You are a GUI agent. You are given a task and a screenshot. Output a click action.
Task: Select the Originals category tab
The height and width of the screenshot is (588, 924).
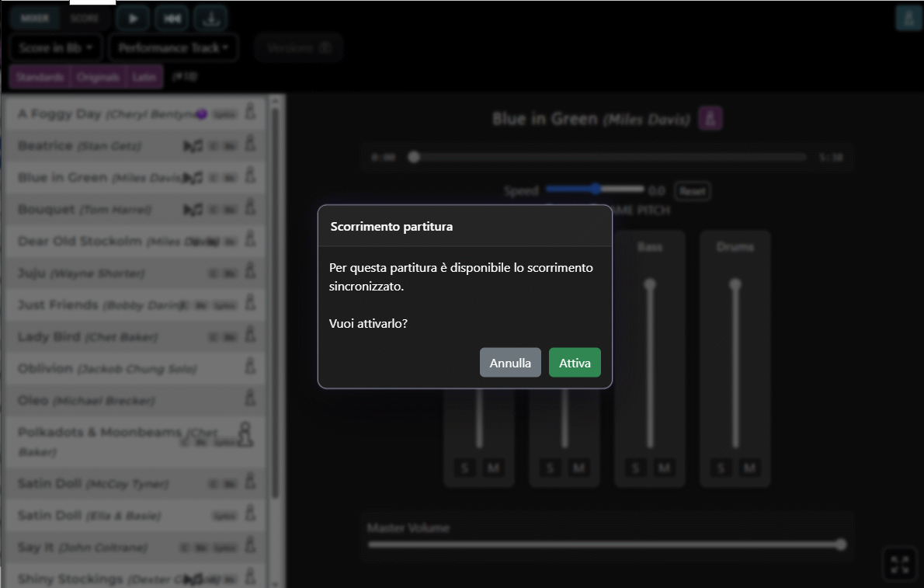coord(98,77)
